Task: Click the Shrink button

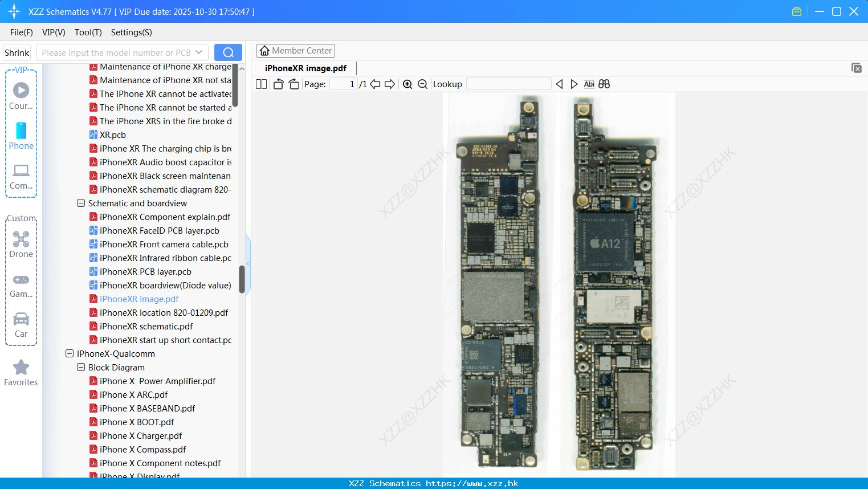Action: (x=17, y=52)
